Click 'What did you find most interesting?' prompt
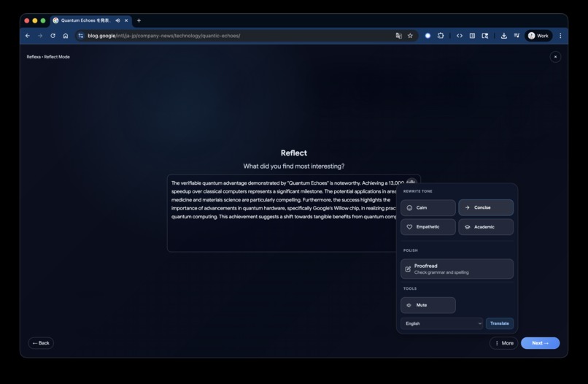 pyautogui.click(x=293, y=166)
